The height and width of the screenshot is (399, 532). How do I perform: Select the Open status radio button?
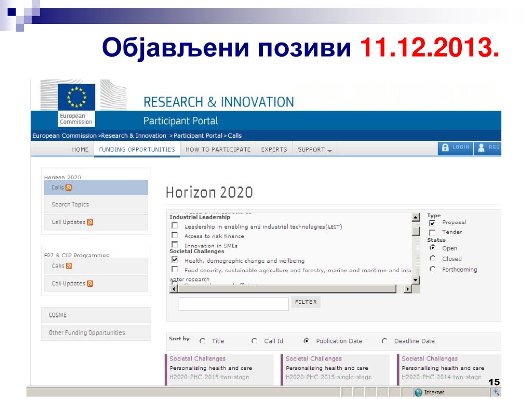pyautogui.click(x=432, y=248)
